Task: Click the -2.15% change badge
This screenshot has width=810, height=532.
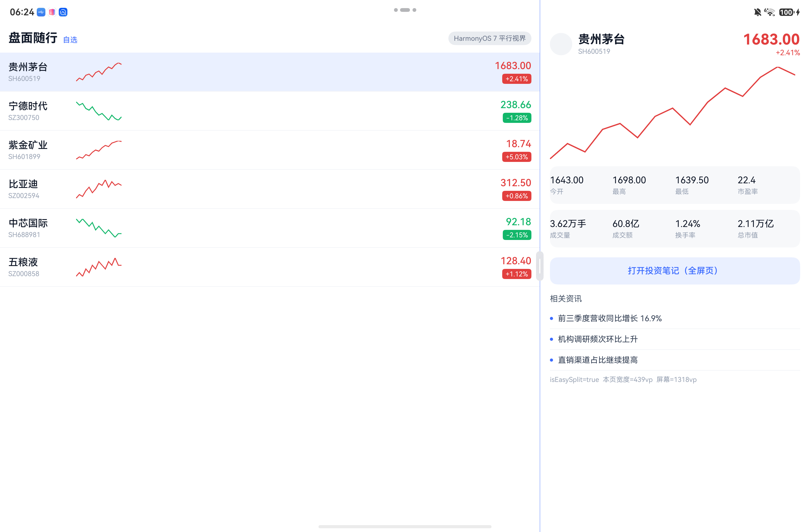Action: (517, 235)
